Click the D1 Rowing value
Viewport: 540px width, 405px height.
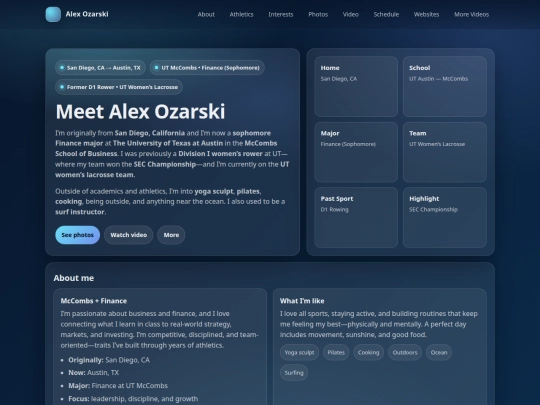(x=334, y=209)
